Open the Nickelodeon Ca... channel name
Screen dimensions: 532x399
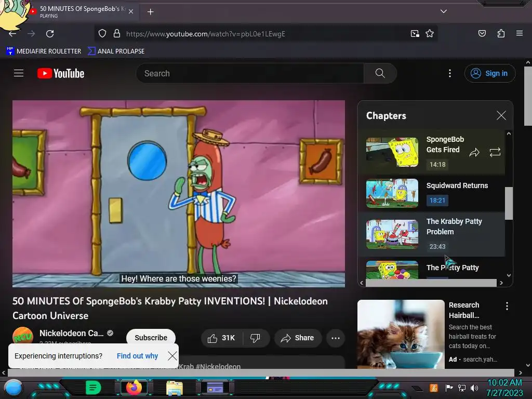tap(72, 333)
